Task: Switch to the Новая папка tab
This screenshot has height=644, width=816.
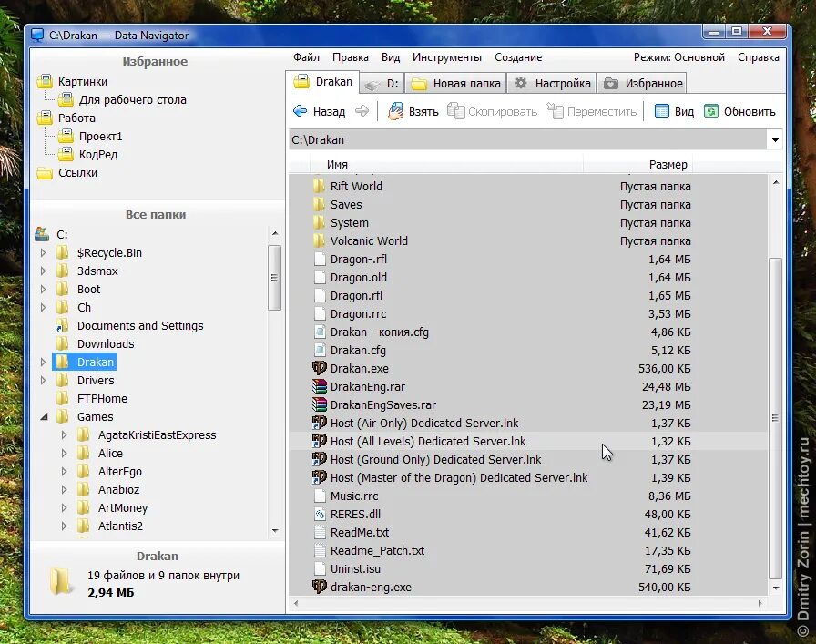Action: 455,83
